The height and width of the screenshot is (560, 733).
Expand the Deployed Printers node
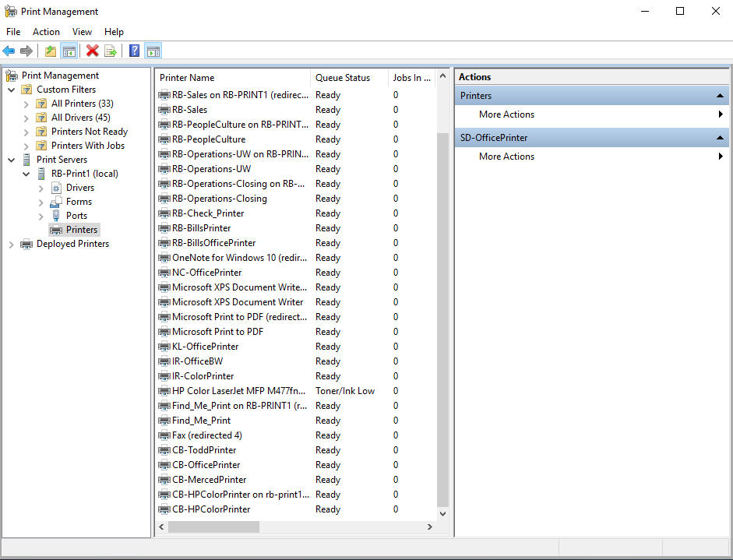(11, 245)
